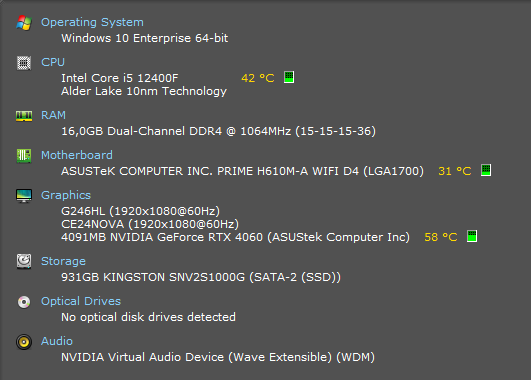Click the motherboard temperature indicator icon
Image resolution: width=531 pixels, height=380 pixels.
(486, 170)
